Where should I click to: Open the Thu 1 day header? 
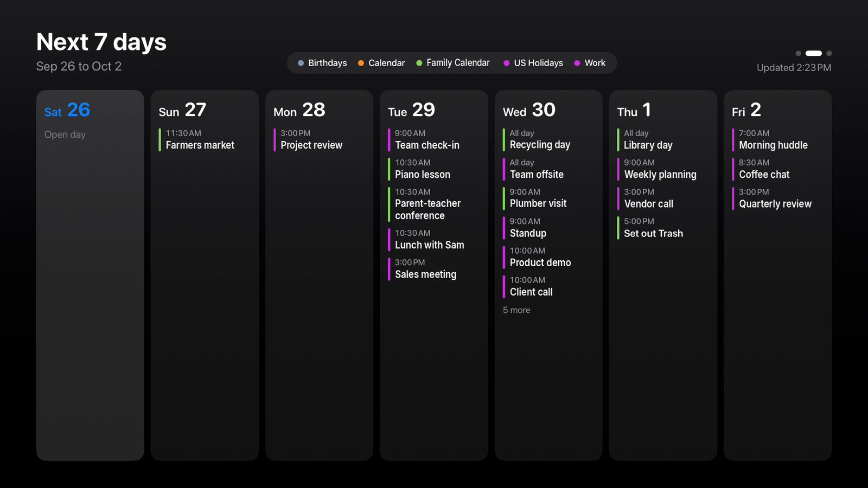634,110
